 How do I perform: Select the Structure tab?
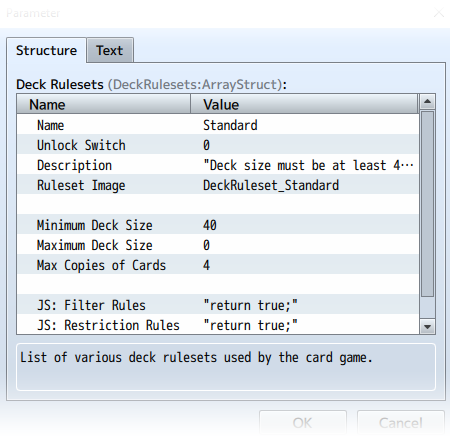pyautogui.click(x=46, y=50)
